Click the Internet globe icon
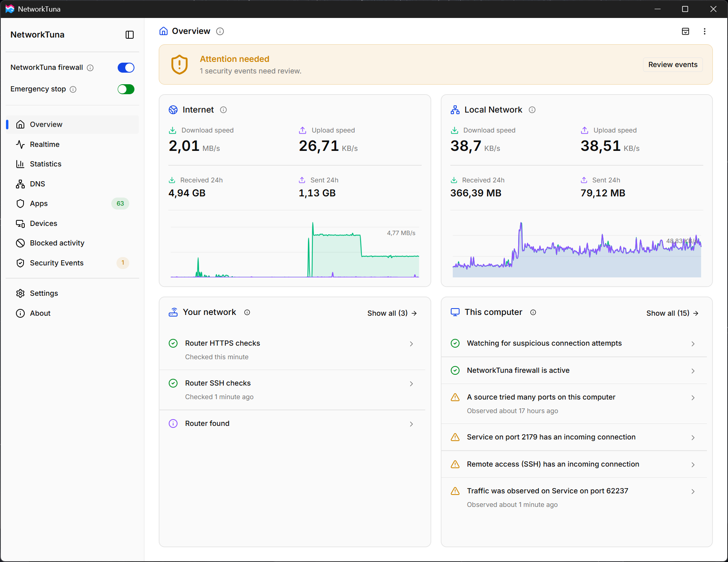Viewport: 728px width, 562px height. [173, 110]
